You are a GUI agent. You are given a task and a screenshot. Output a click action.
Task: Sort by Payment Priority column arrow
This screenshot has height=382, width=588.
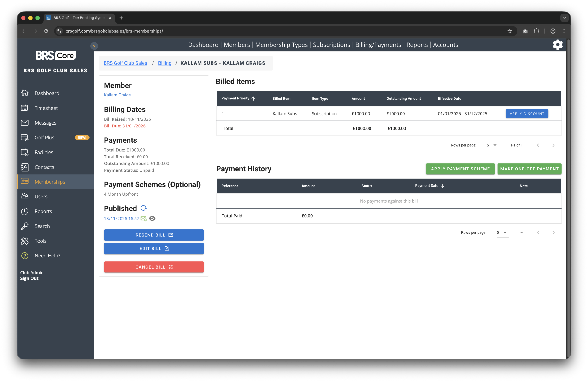253,98
